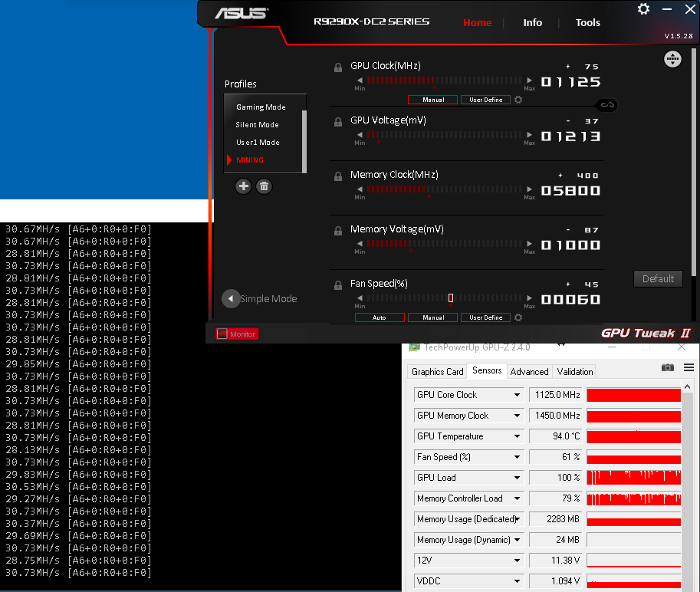This screenshot has width=700, height=592.
Task: Select Fan Speed Auto mode
Action: click(380, 317)
